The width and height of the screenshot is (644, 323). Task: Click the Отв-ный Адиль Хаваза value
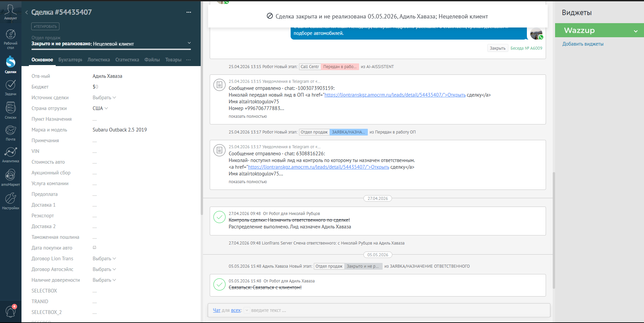[x=107, y=76]
